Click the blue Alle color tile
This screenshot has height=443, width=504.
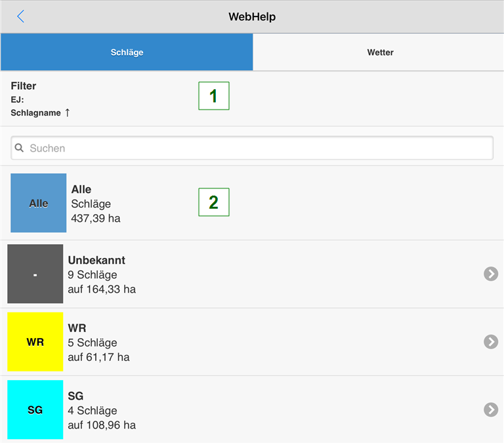click(x=39, y=203)
